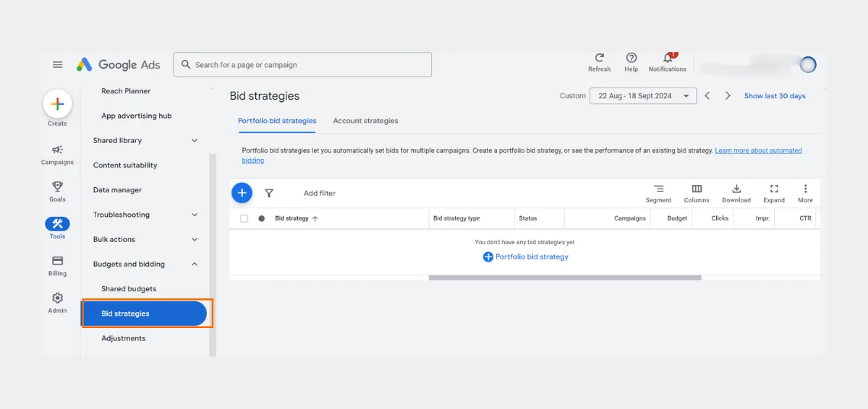Click Portfolio bid strategy link
Viewport: 868px width, 409px height.
[525, 257]
